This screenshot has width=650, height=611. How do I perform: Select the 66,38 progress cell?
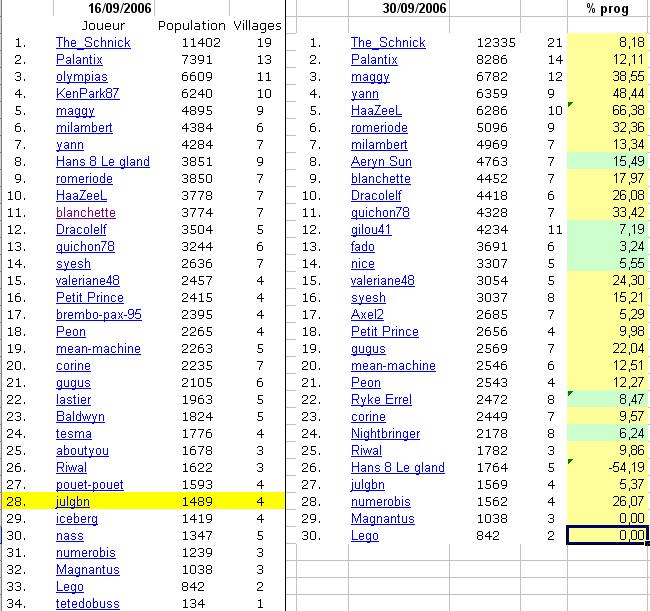pyautogui.click(x=607, y=111)
